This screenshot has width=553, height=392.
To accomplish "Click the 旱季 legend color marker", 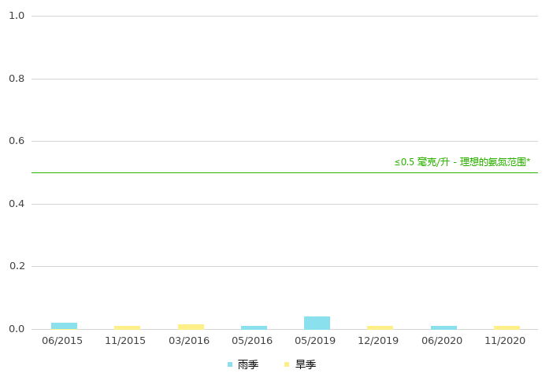I will pos(288,364).
